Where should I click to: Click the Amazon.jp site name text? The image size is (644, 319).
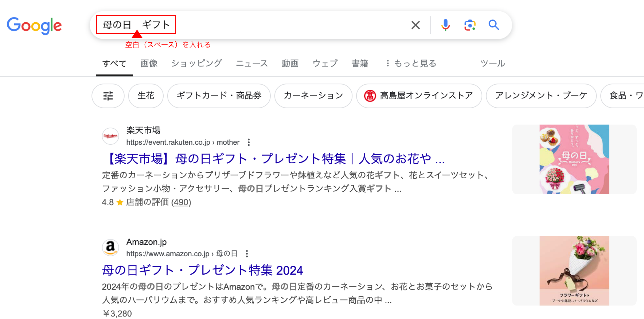tap(147, 242)
